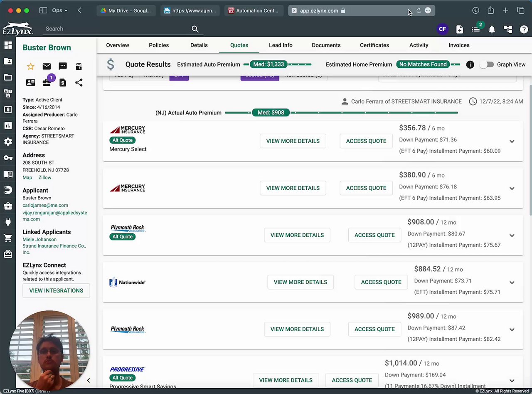Open the dashboard grid icon in left rail
532x394 pixels.
[x=8, y=45]
